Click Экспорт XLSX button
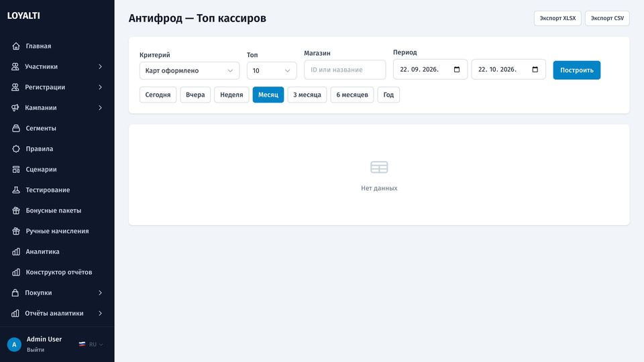The width and height of the screenshot is (644, 362). pyautogui.click(x=557, y=18)
